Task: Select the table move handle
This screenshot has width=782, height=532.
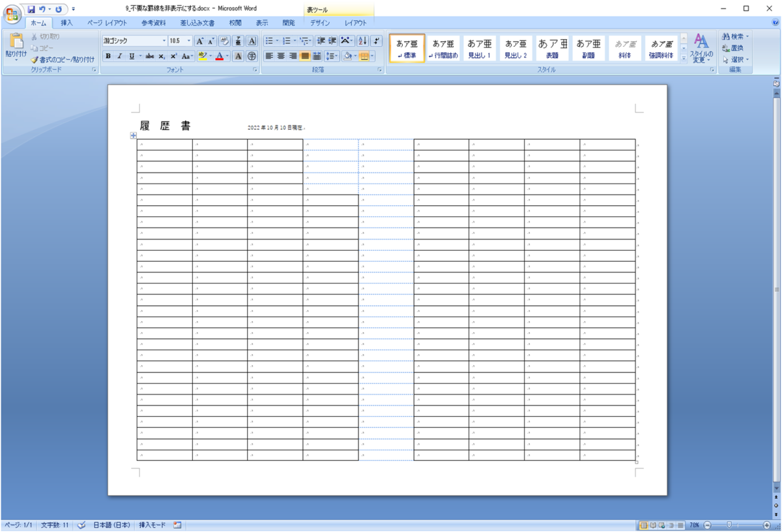Action: point(134,135)
